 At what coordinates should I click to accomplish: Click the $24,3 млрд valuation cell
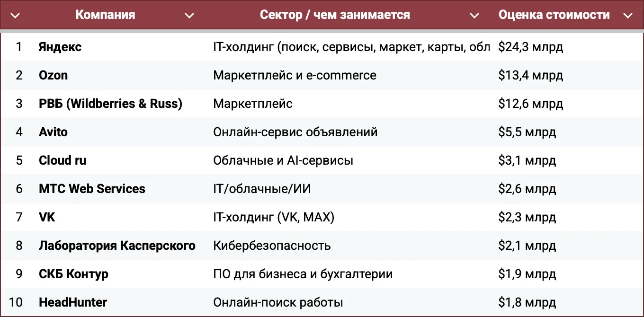[x=531, y=47]
